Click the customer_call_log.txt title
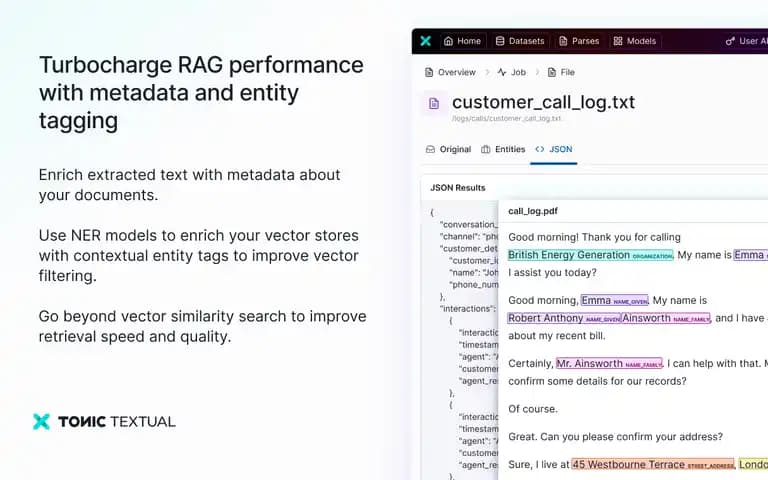This screenshot has height=480, width=768. pyautogui.click(x=543, y=102)
